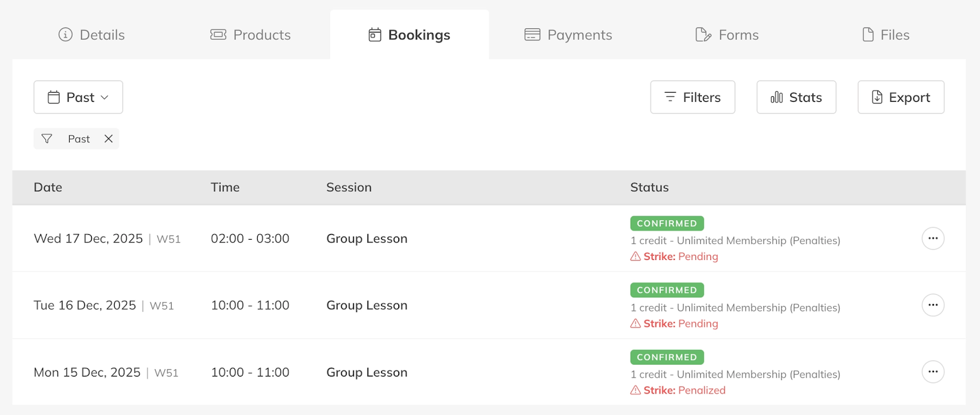Click the CONFIRMED badge on 16 Dec booking
Image resolution: width=980 pixels, height=415 pixels.
click(x=667, y=290)
